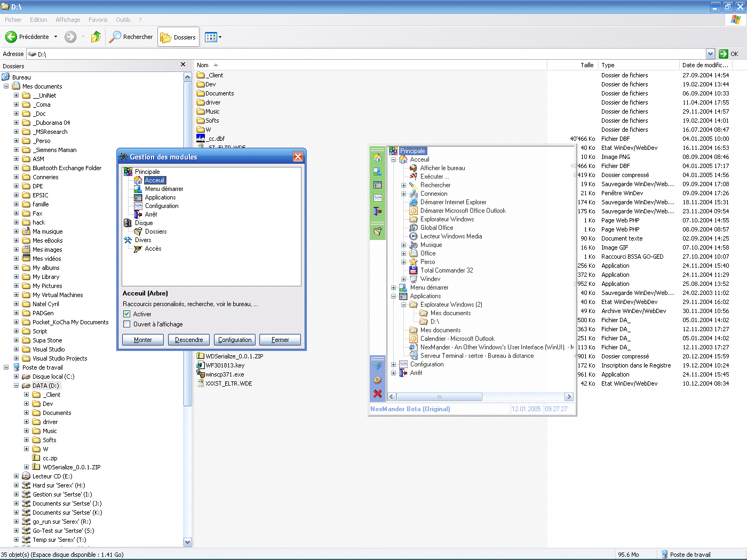Open Configuration sliders icon in NexMander green sidebar

point(378,198)
